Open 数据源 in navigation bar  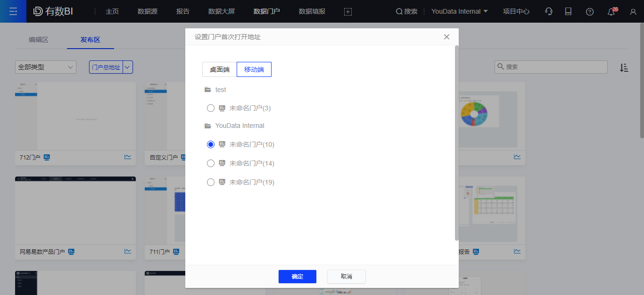click(x=148, y=11)
